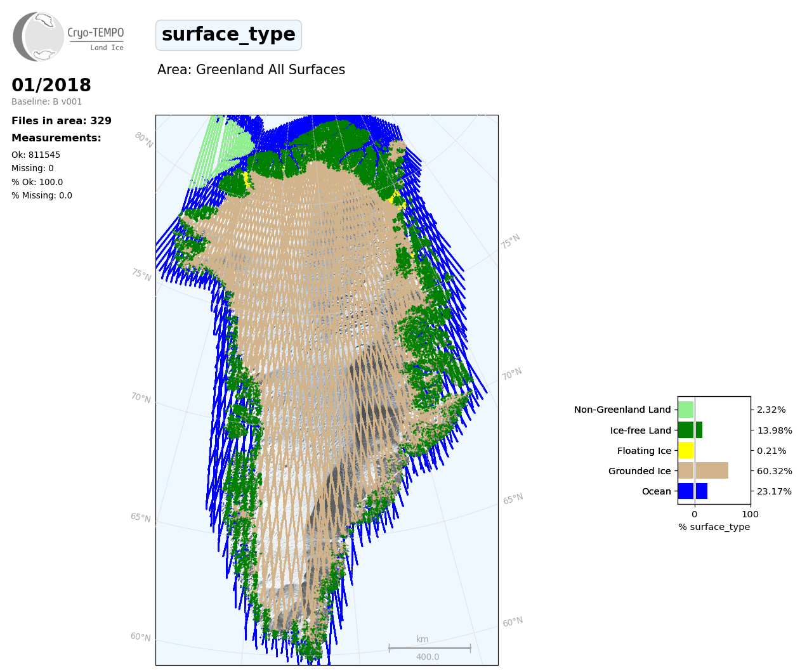Click the tan Grounded Ice bar
Viewport: 807px width, 672px height.
click(x=702, y=471)
